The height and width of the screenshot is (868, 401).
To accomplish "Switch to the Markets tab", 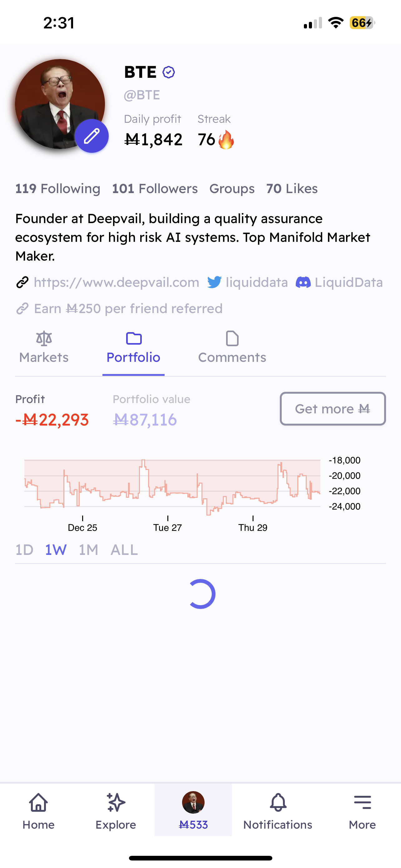I will click(x=44, y=348).
